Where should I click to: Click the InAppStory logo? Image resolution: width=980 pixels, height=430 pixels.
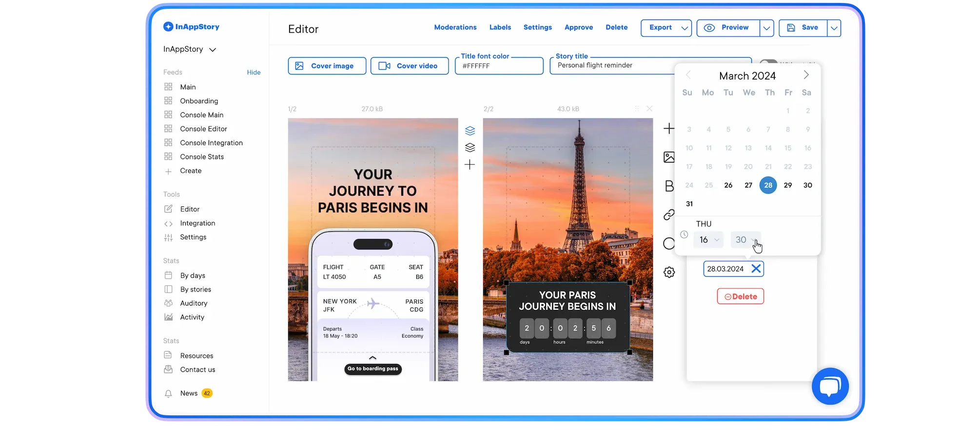click(191, 27)
